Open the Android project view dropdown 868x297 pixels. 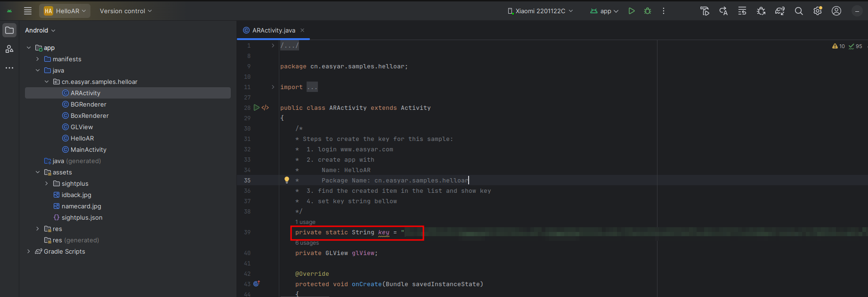coord(40,30)
